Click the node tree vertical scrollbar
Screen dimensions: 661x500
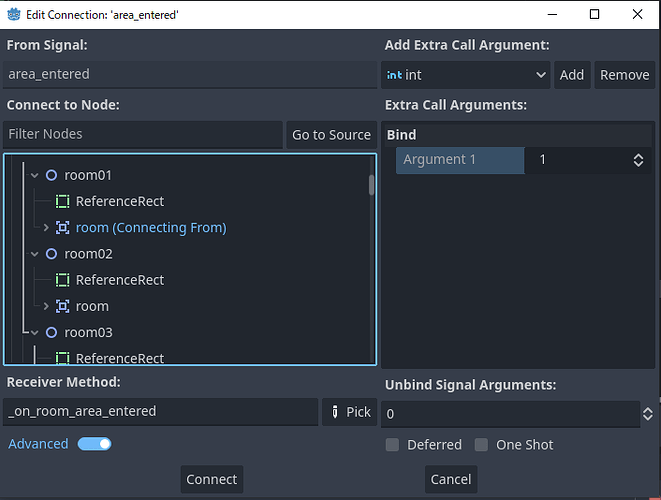(371, 185)
